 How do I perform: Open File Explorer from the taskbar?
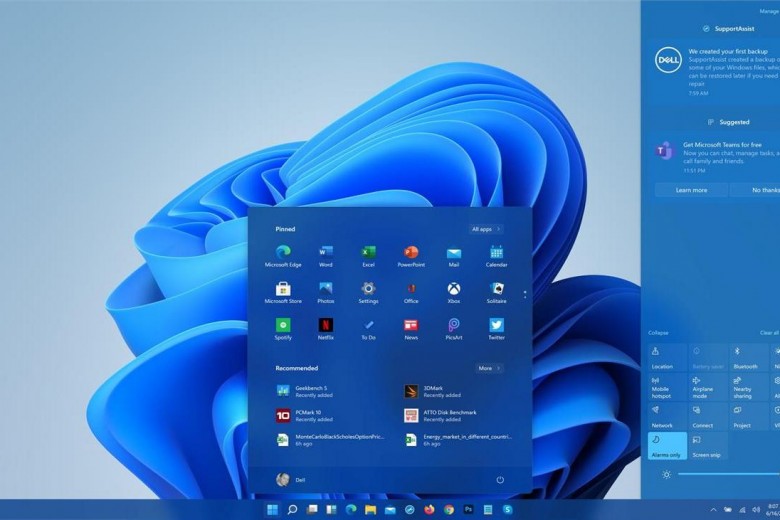tap(370, 510)
